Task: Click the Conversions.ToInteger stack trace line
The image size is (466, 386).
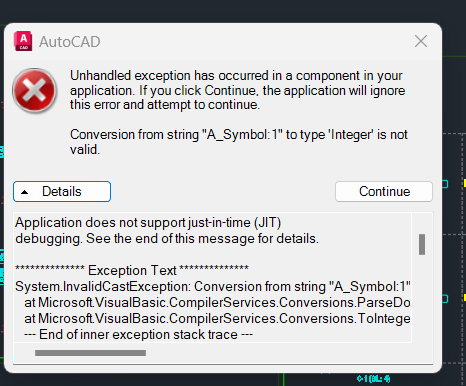Action: (217, 318)
